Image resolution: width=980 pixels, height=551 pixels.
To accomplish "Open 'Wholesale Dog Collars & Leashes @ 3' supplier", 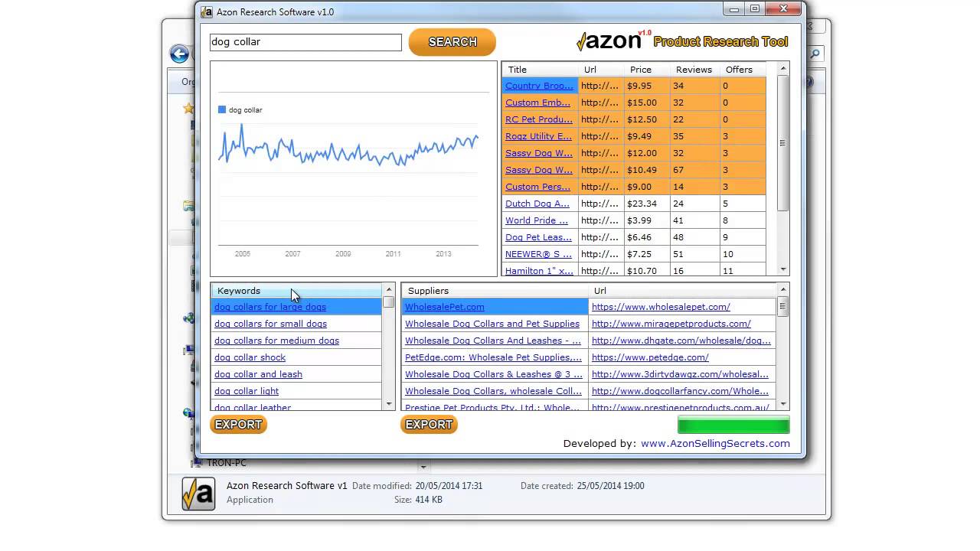I will click(x=494, y=374).
